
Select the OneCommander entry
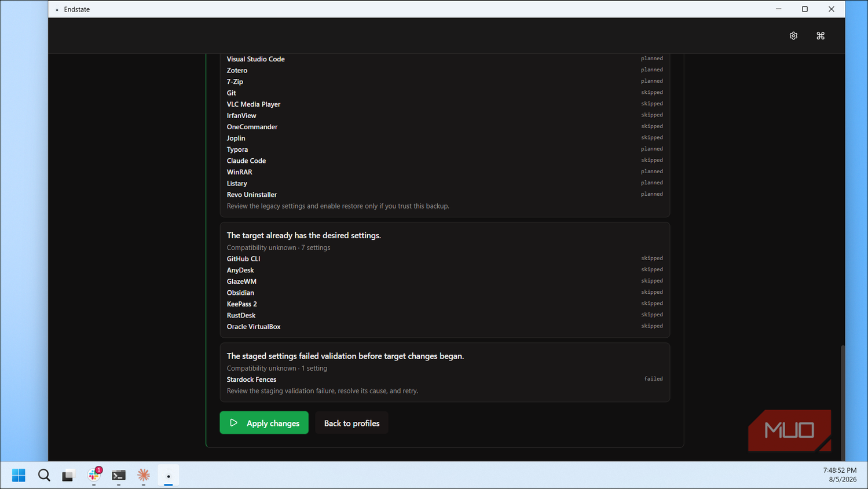point(445,127)
